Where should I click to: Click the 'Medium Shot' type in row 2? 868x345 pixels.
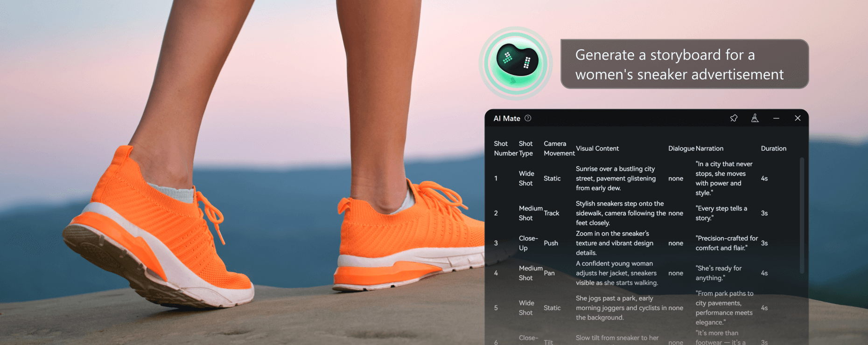click(x=531, y=213)
